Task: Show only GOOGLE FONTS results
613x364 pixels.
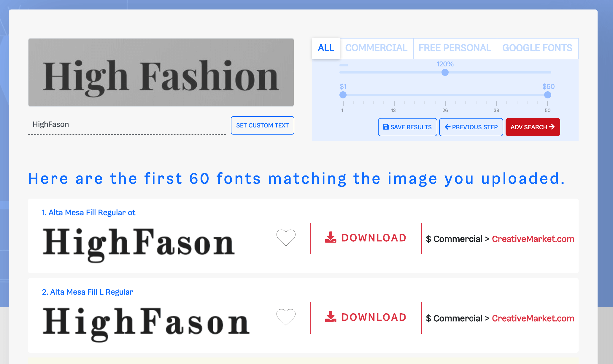Action: pyautogui.click(x=537, y=48)
